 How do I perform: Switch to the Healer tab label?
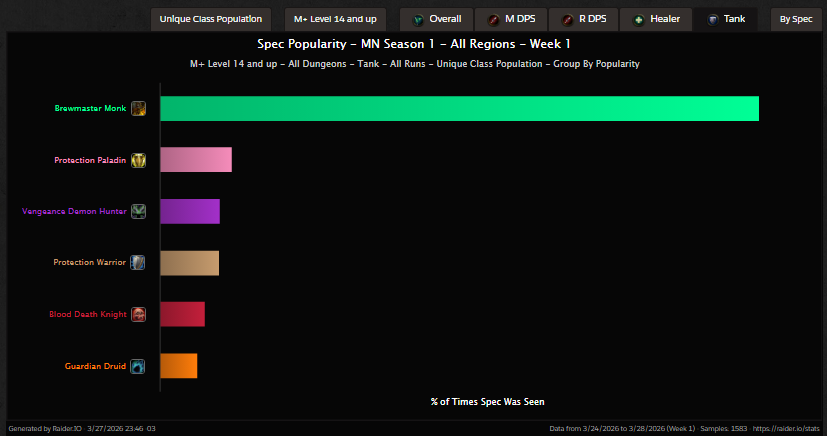665,19
